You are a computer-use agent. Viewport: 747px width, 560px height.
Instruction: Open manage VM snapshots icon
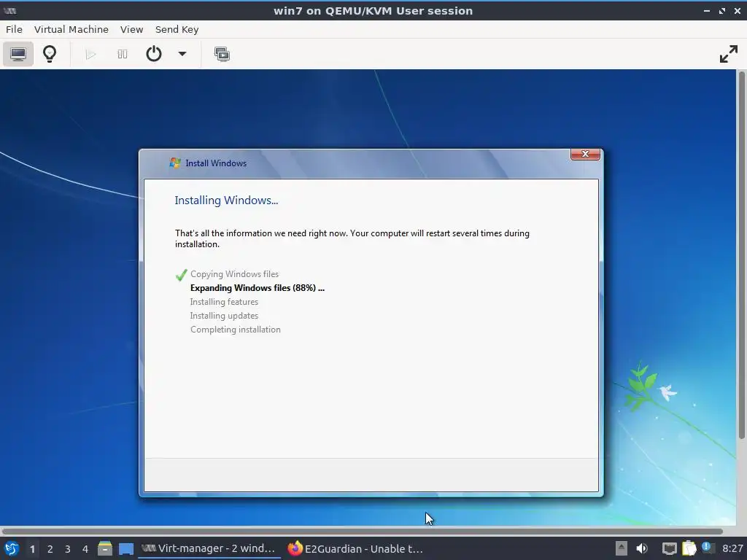[x=222, y=54]
